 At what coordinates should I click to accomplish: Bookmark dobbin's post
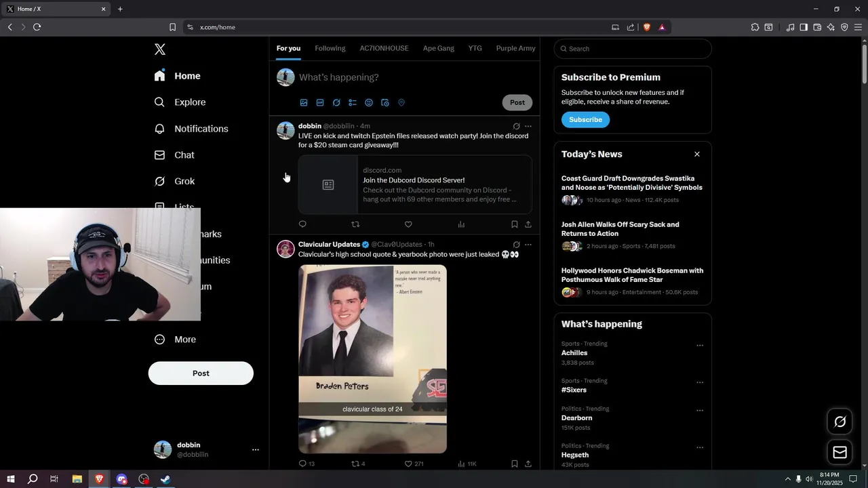(x=515, y=224)
